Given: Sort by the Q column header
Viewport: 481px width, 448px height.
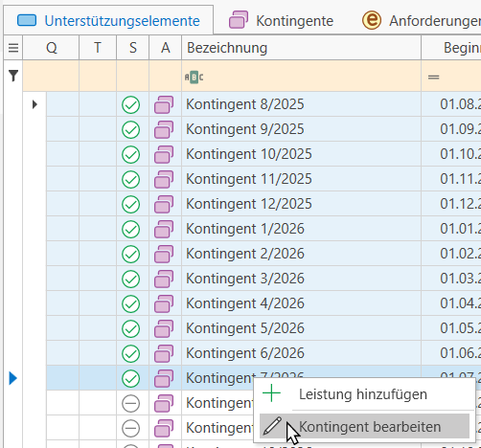Looking at the screenshot, I should [51, 48].
